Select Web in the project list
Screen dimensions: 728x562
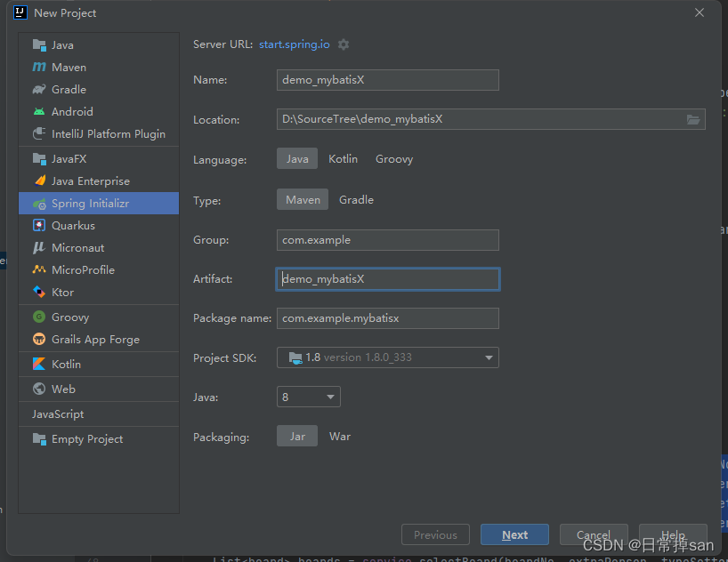[x=99, y=389]
